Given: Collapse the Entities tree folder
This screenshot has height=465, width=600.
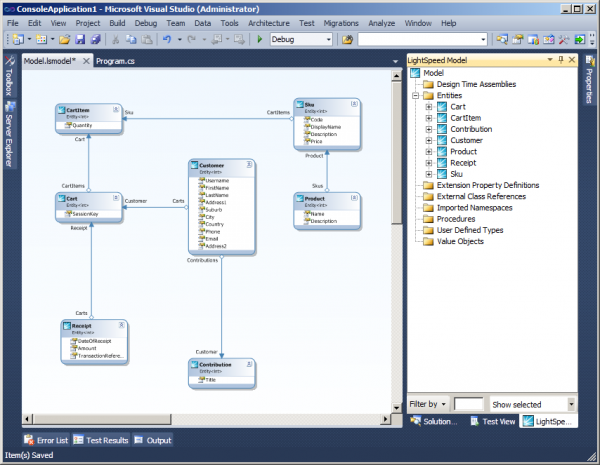Looking at the screenshot, I should click(x=416, y=96).
